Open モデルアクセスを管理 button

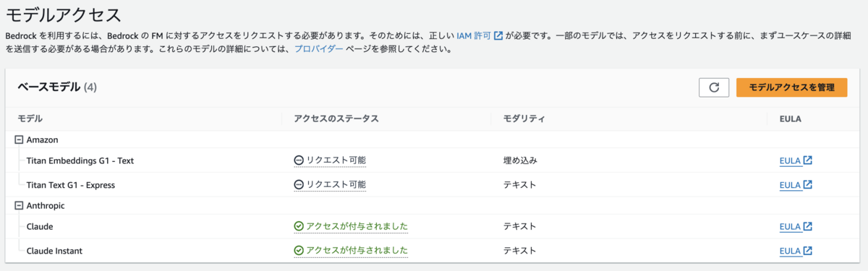point(791,87)
